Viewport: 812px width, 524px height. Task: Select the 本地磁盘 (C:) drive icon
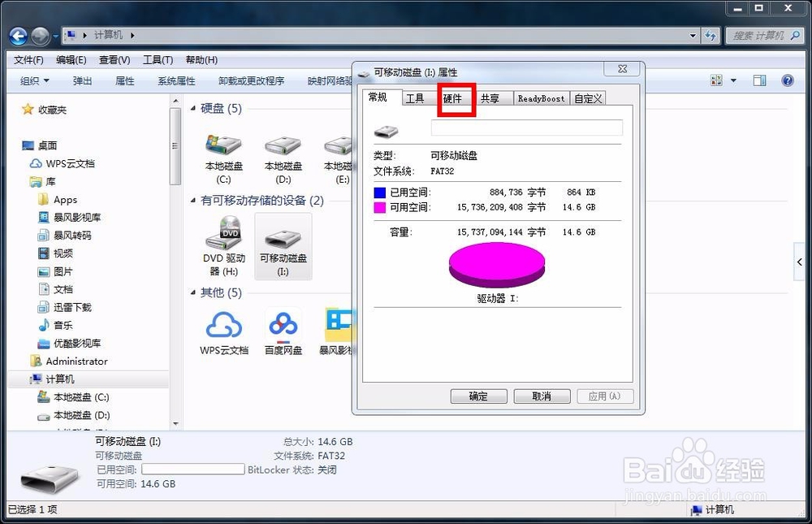point(223,158)
